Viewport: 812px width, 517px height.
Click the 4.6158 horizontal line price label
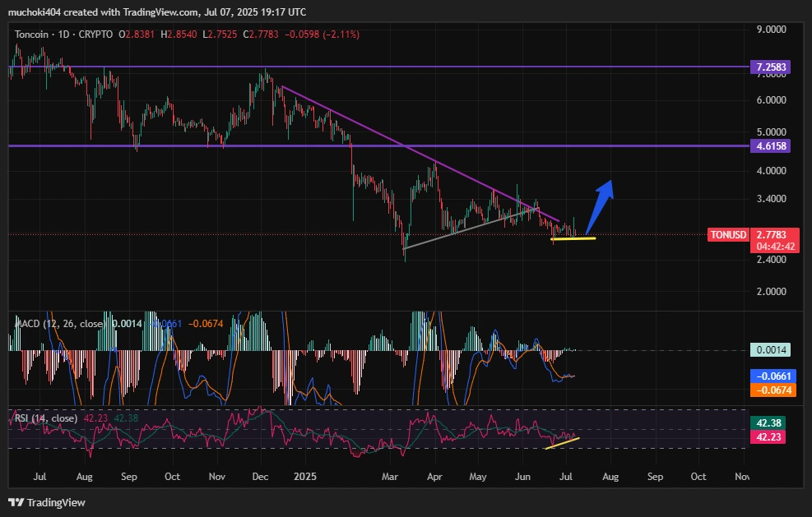773,145
